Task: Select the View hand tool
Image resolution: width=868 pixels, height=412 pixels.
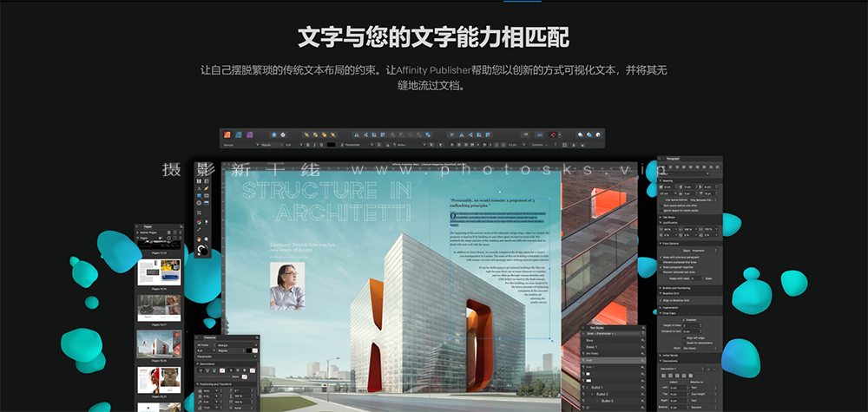Action: [x=199, y=239]
